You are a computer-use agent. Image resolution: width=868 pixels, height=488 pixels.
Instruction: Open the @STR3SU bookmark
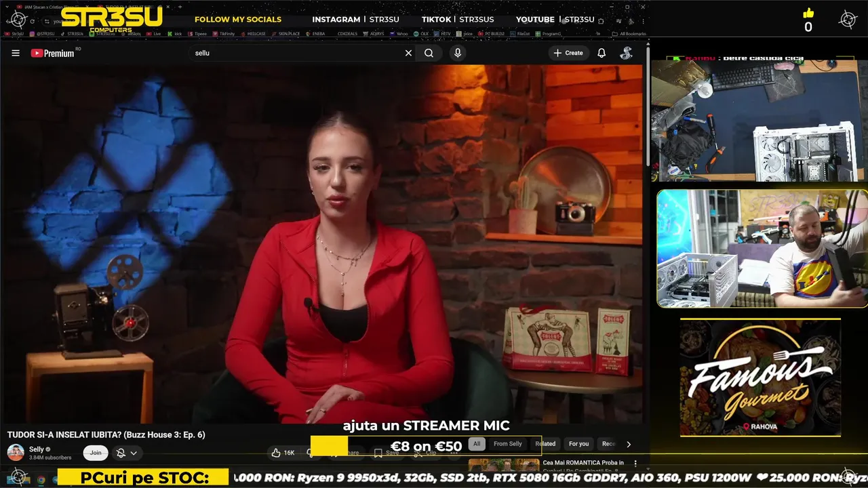(x=42, y=33)
